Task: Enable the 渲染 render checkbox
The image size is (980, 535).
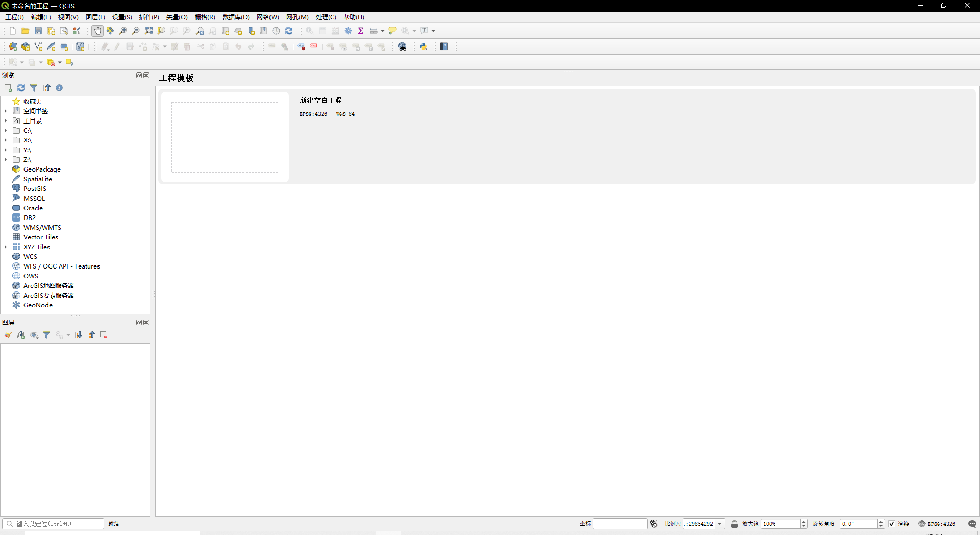Action: click(x=892, y=524)
